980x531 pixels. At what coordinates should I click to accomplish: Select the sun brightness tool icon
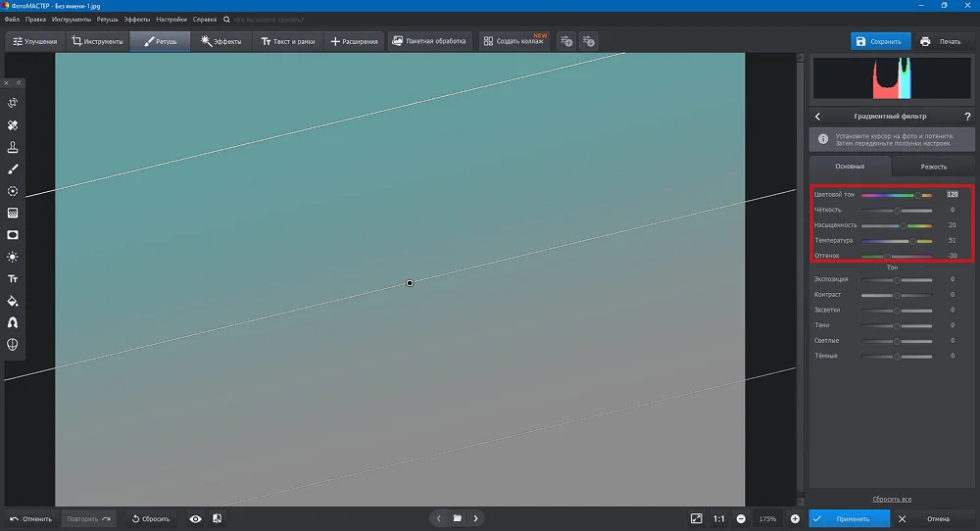tap(13, 257)
